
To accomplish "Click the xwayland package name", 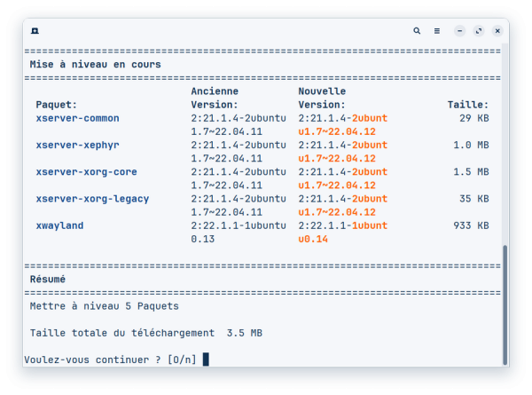I will (x=59, y=225).
